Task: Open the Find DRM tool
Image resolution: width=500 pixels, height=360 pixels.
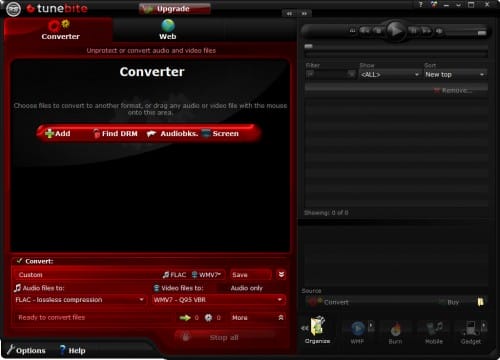Action: coord(115,134)
